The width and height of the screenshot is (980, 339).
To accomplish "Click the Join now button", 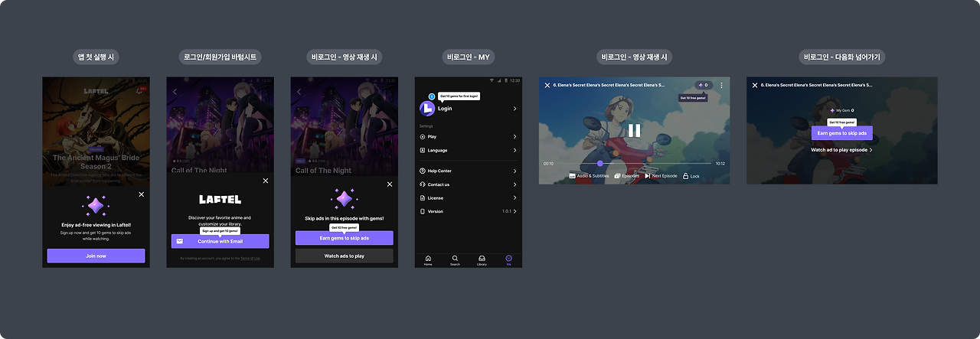I will [x=96, y=256].
